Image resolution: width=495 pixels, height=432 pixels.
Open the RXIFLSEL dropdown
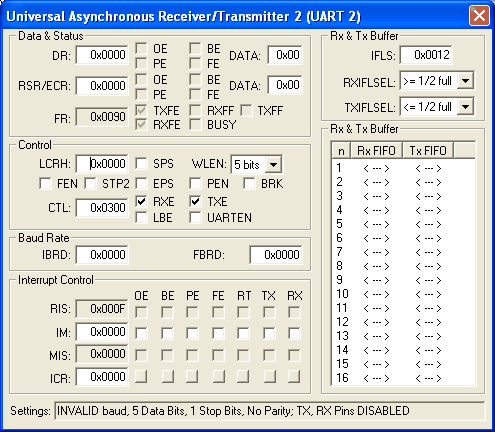tap(465, 80)
